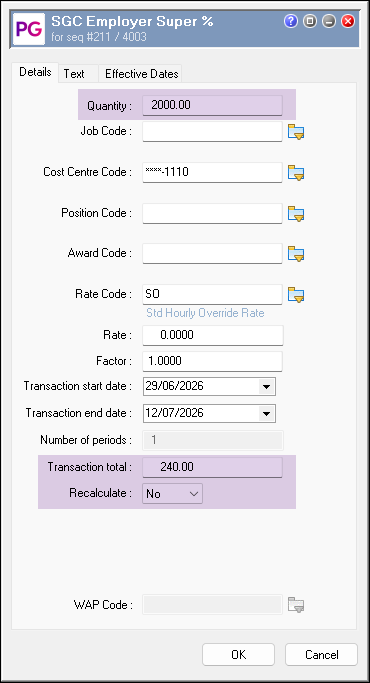Click the Rate field showing 0.0000
Viewport: 370px width, 683px height.
click(x=213, y=335)
